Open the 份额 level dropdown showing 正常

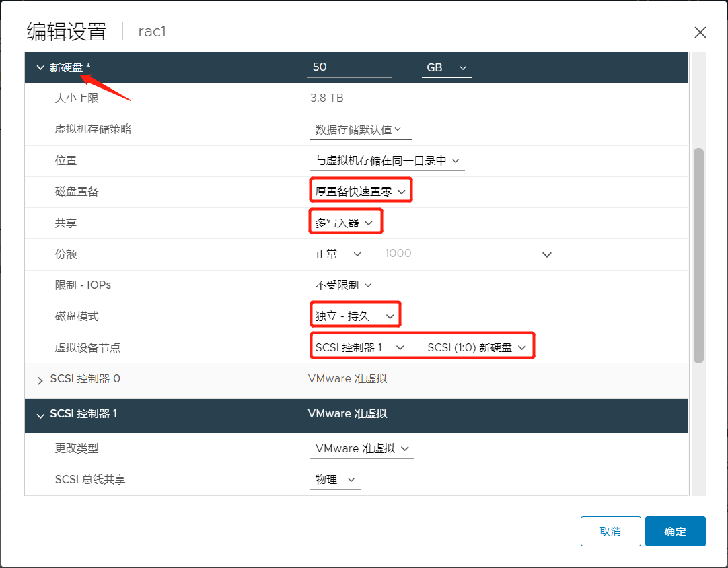[338, 254]
